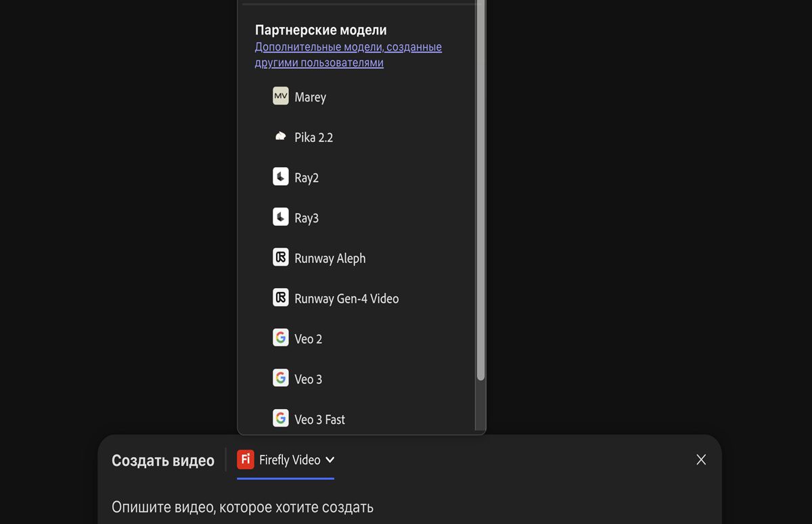
Task: Click the Ray2 model logo icon
Action: click(281, 177)
